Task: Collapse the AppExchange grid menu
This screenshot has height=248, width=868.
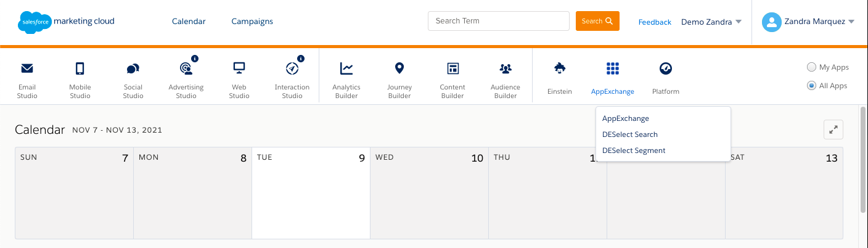Action: 612,68
